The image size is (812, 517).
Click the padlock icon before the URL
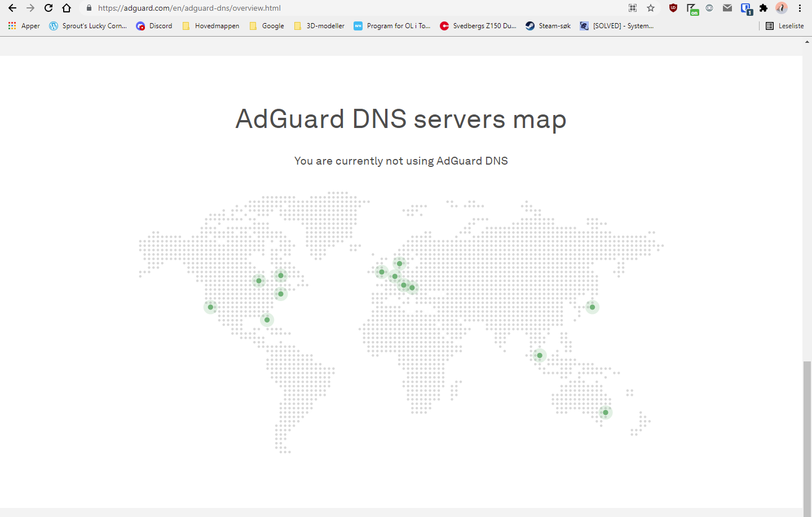[x=89, y=8]
